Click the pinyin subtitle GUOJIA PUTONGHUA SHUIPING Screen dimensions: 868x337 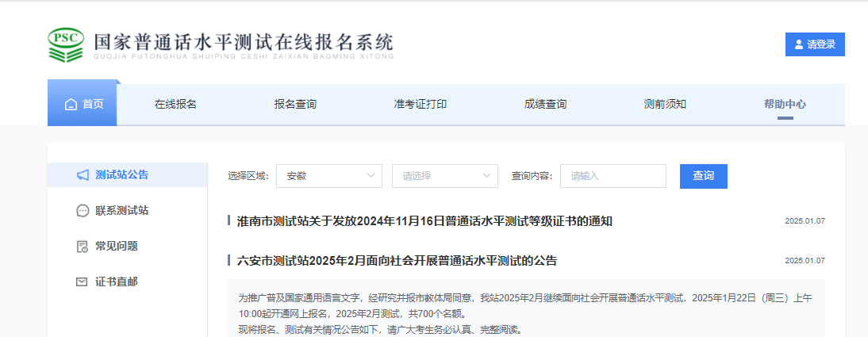[x=243, y=56]
